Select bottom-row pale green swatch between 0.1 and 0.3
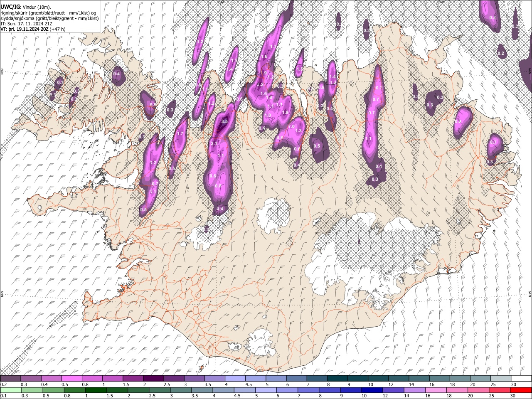Viewport: 532px width, 399px height. pyautogui.click(x=11, y=390)
